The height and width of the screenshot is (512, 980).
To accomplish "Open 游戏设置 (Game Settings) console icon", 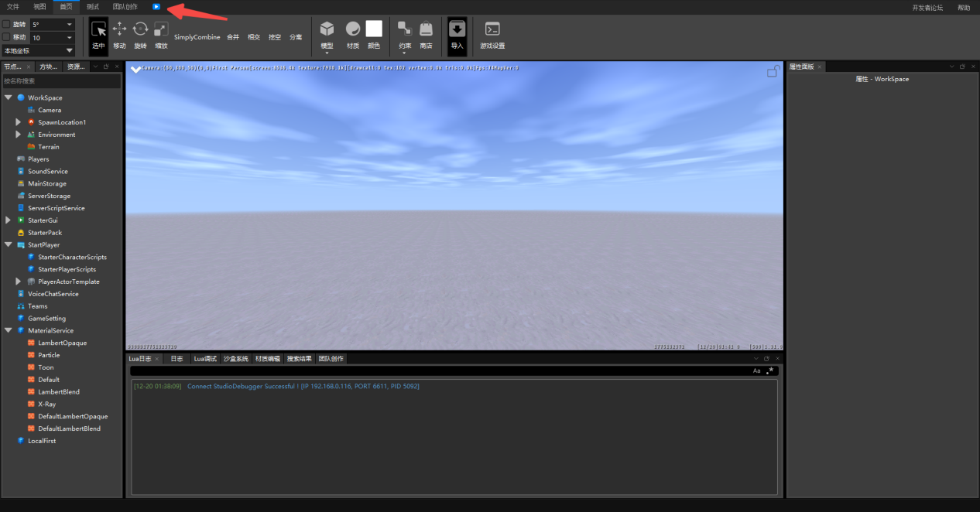I will click(x=492, y=29).
